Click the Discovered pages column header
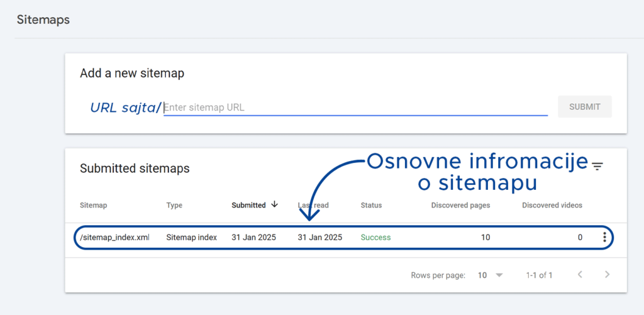 pos(460,206)
